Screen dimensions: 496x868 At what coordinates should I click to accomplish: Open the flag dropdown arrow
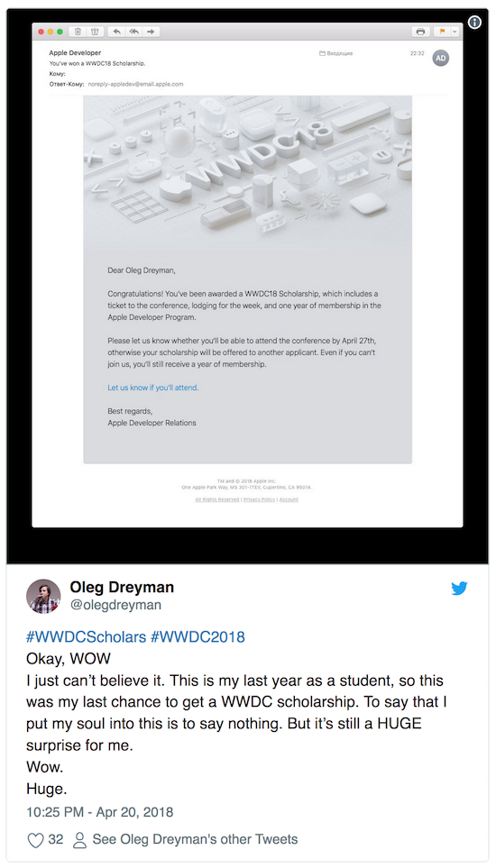click(x=455, y=32)
